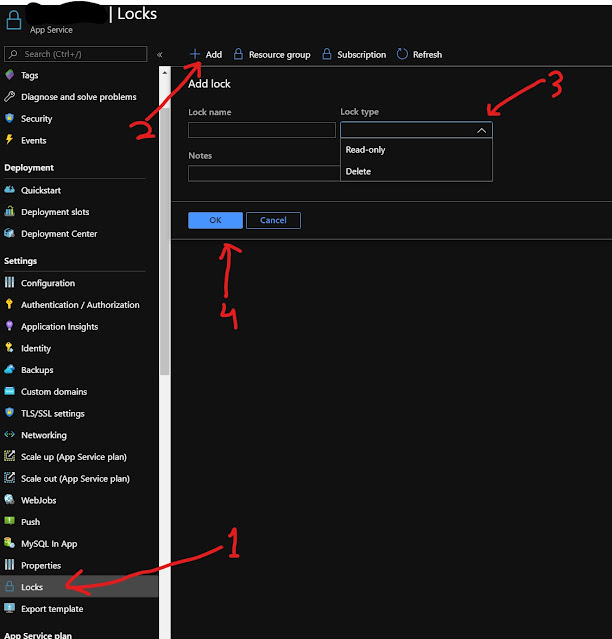Screen dimensions: 612x639
Task: Click the Security shield icon
Action: tap(9, 118)
